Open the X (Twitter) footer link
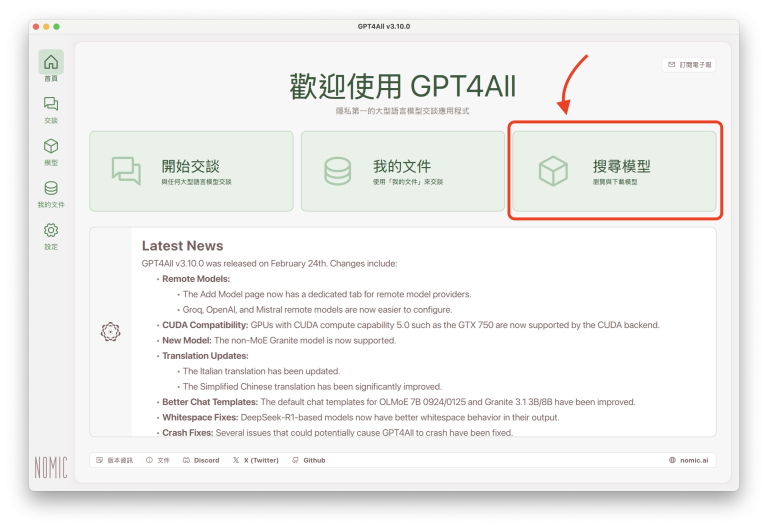This screenshot has height=529, width=768. pyautogui.click(x=256, y=460)
